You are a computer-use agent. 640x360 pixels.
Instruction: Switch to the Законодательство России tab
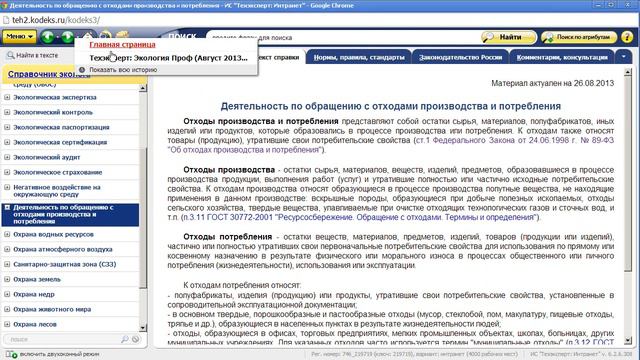pos(460,58)
